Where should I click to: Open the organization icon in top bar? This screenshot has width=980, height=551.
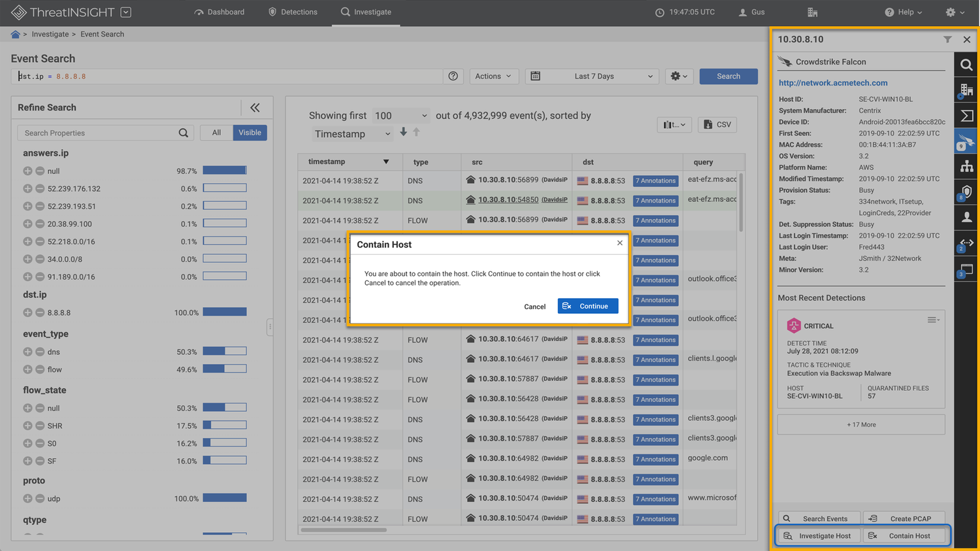pyautogui.click(x=812, y=12)
